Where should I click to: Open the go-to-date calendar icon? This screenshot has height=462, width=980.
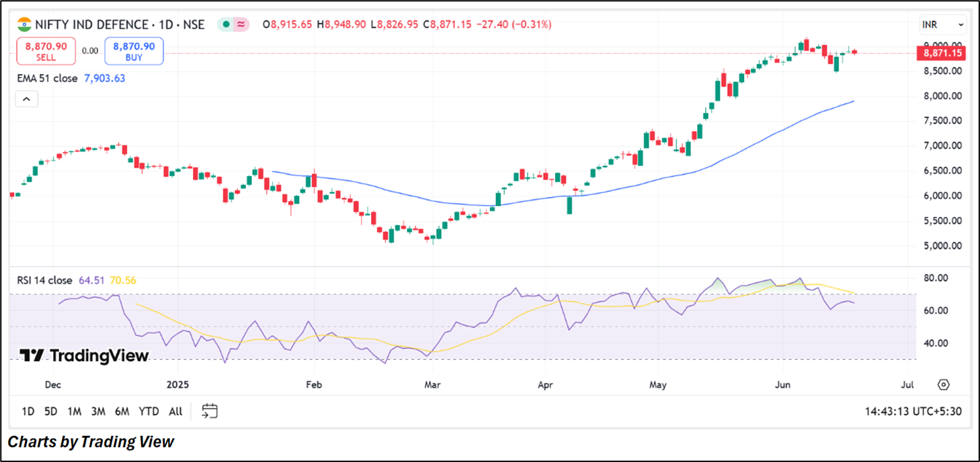pos(210,411)
